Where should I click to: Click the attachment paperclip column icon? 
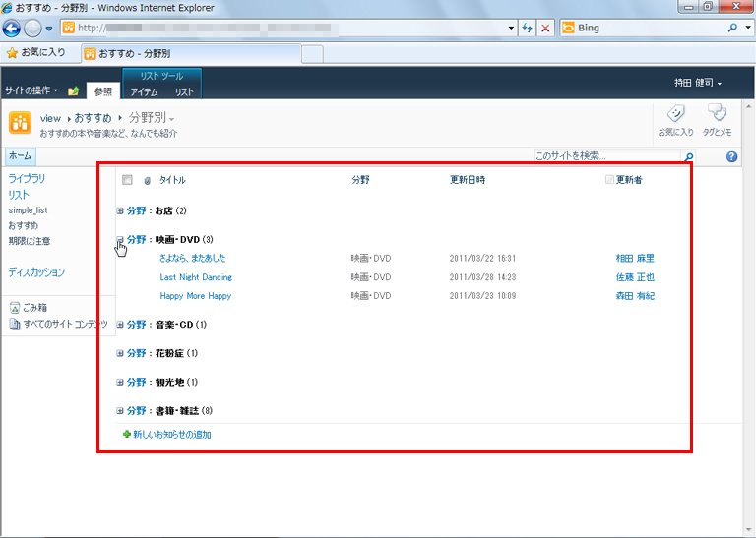[148, 180]
